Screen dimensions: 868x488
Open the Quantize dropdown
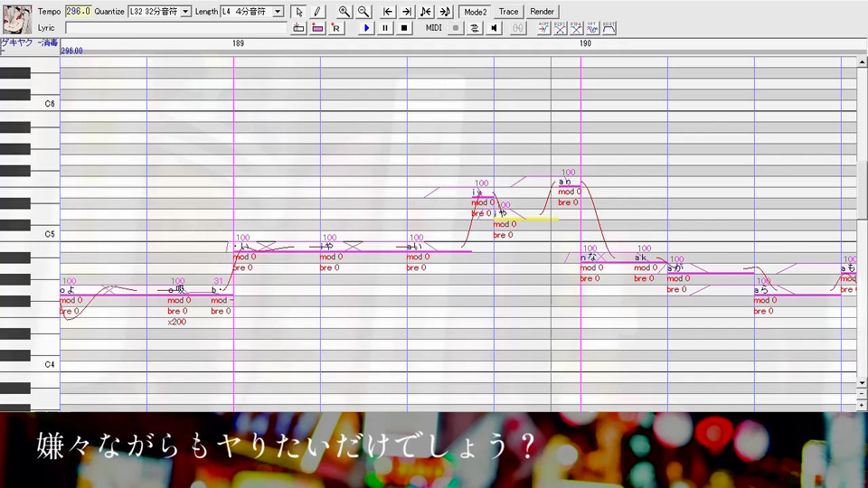(185, 12)
